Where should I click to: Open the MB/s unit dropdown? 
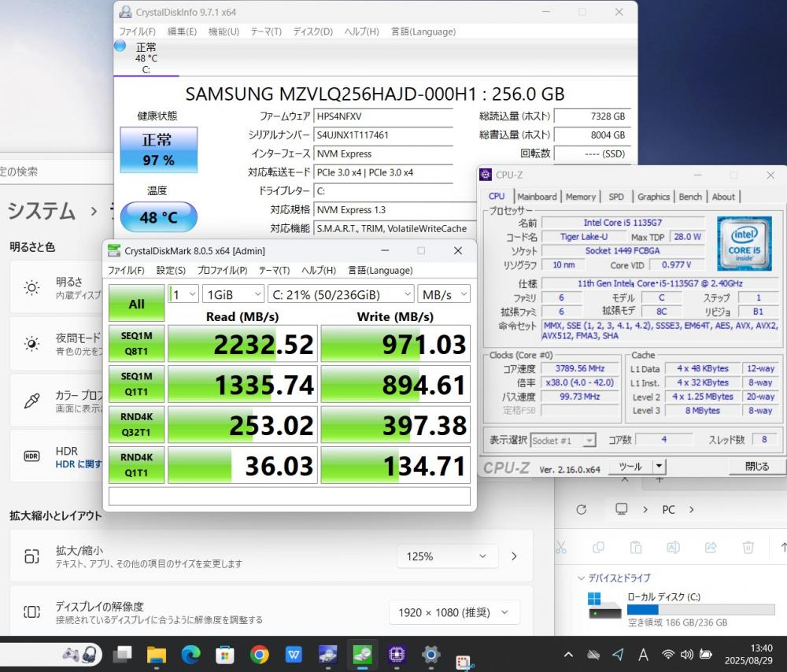pyautogui.click(x=444, y=294)
